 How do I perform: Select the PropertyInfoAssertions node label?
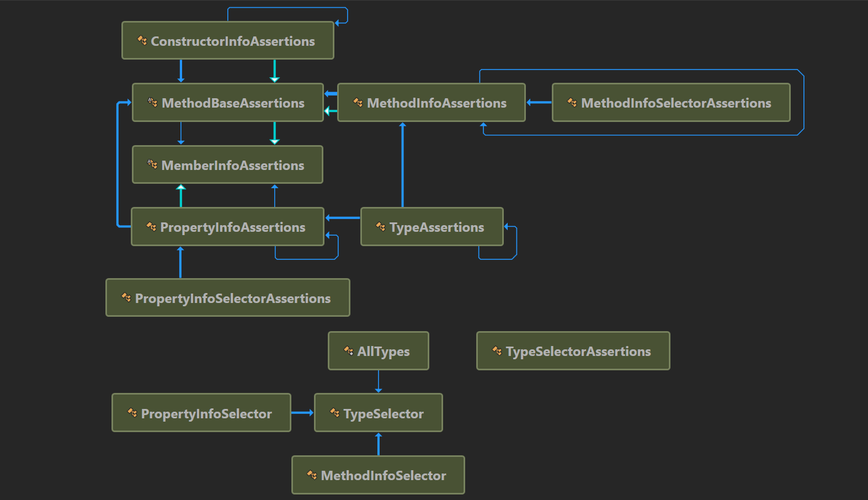[x=233, y=227]
